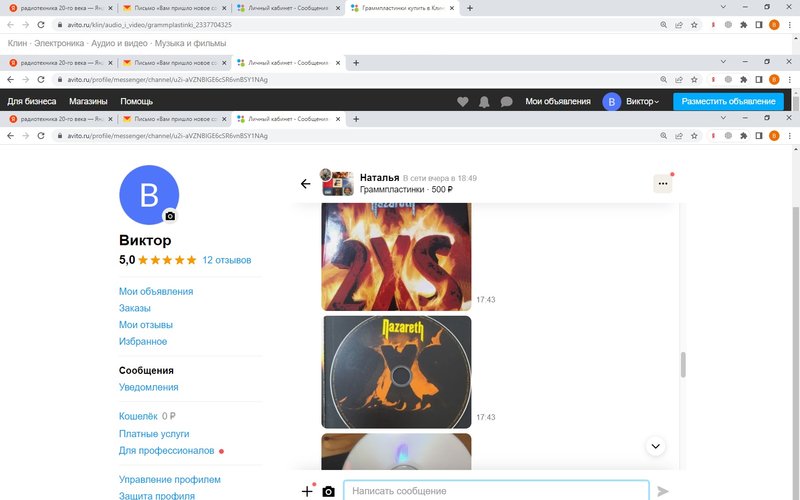Open Кошелёк in the sidebar

[138, 416]
